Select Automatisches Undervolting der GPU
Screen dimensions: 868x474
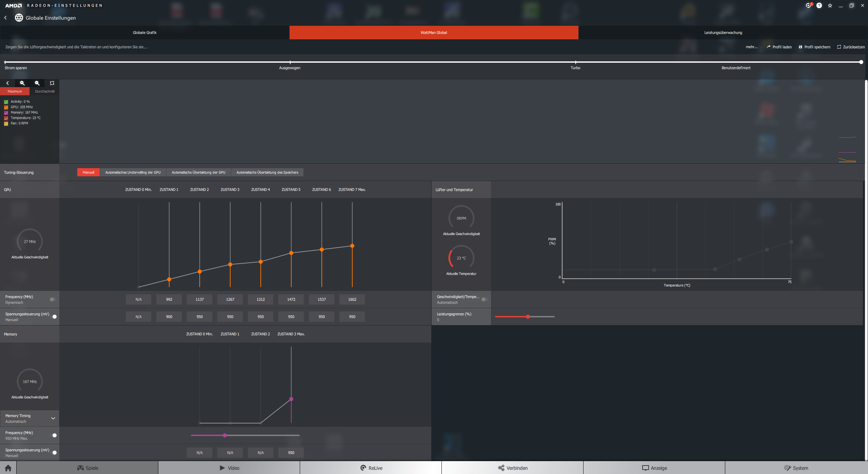[x=133, y=172]
